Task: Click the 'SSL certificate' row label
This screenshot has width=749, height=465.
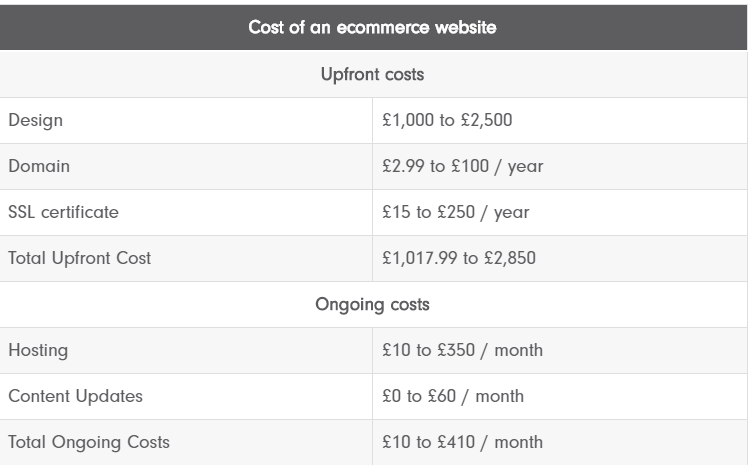Action: pos(63,212)
